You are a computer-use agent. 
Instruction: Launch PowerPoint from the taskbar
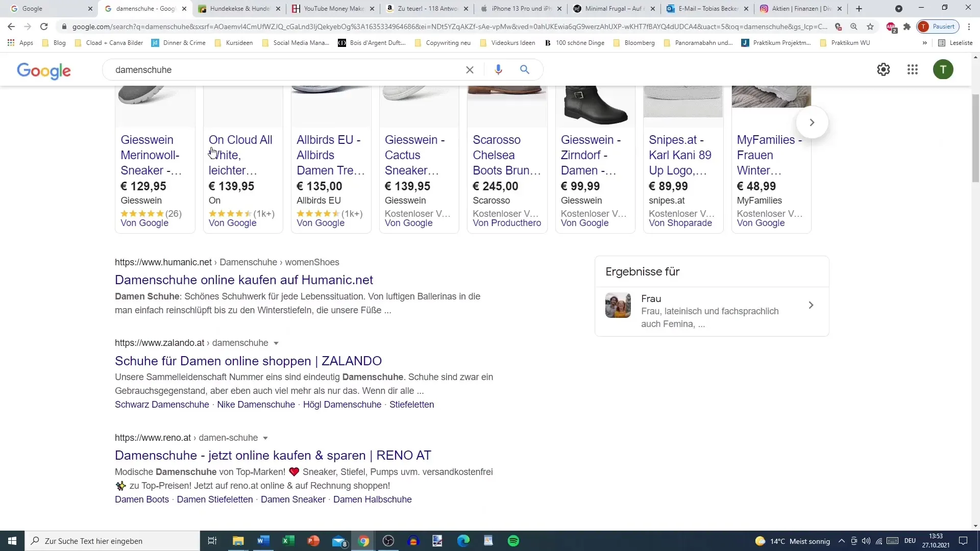coord(313,541)
